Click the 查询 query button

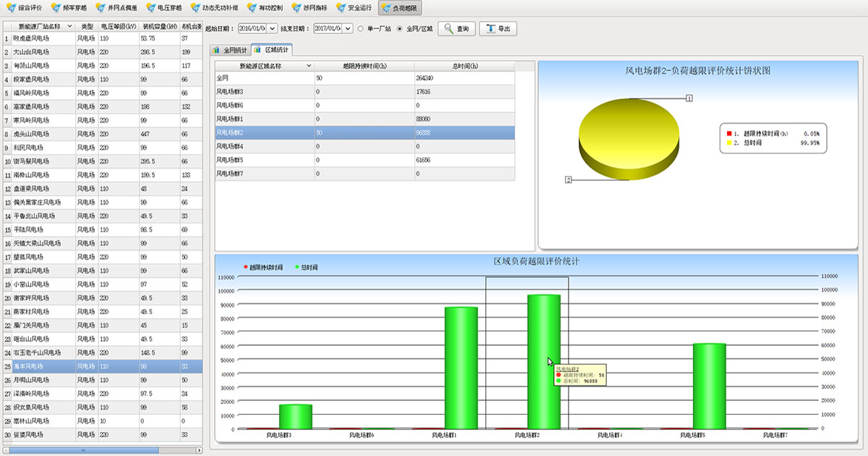click(x=456, y=29)
